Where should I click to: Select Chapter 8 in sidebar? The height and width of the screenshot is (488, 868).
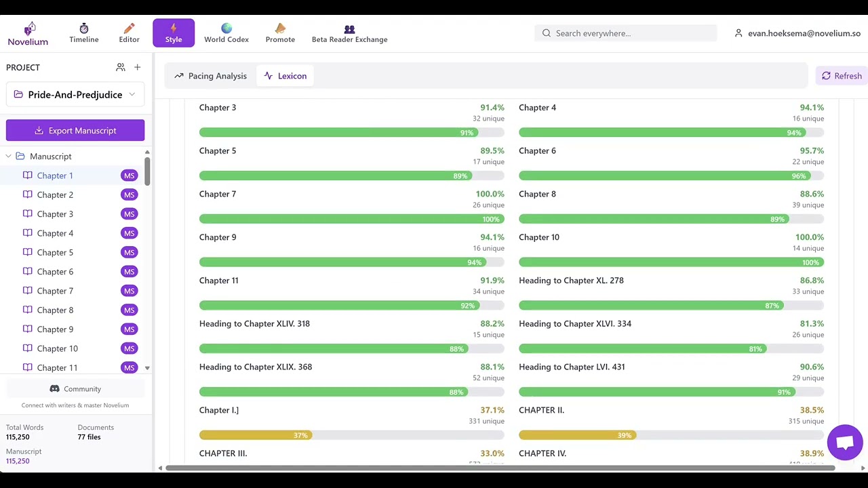click(55, 310)
